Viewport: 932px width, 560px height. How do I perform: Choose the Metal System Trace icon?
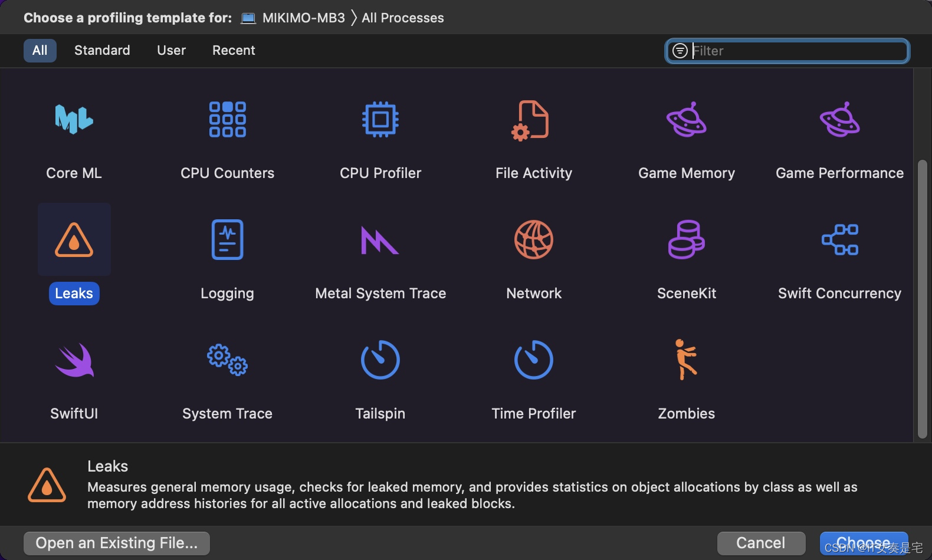click(379, 240)
